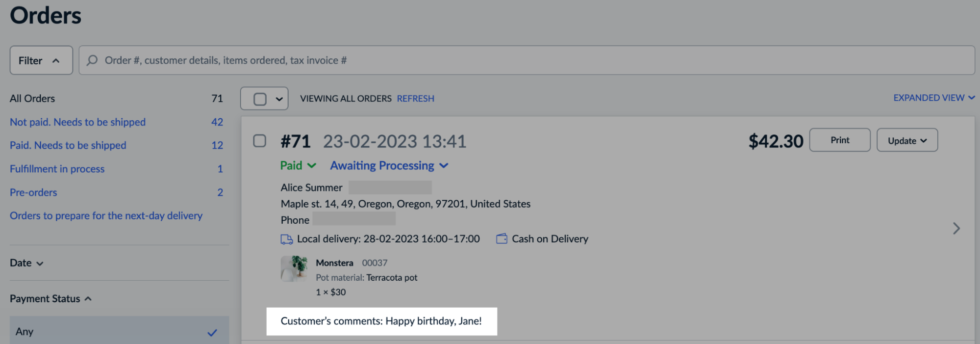Open the Awaiting Processing dropdown
Viewport: 980px width, 344px height.
(388, 165)
